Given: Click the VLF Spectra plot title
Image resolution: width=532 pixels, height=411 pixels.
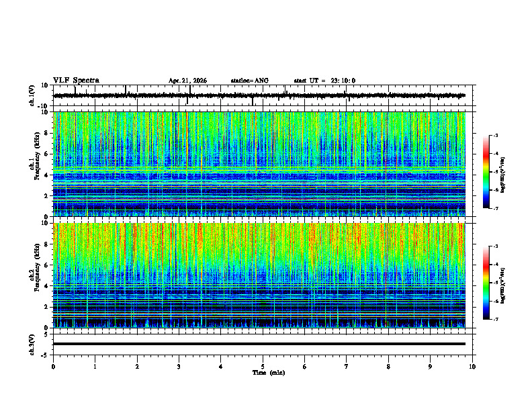Looking at the screenshot, I should [x=76, y=81].
